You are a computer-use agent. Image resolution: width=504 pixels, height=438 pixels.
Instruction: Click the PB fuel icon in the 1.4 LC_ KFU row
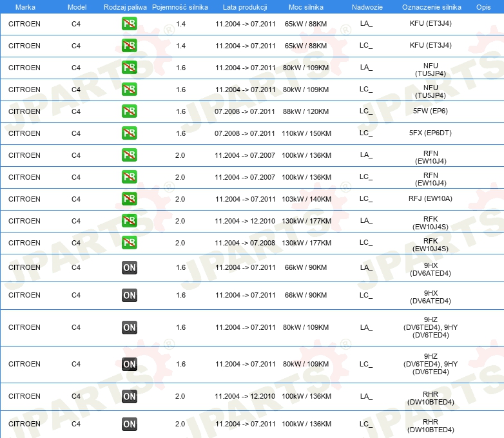click(x=129, y=46)
